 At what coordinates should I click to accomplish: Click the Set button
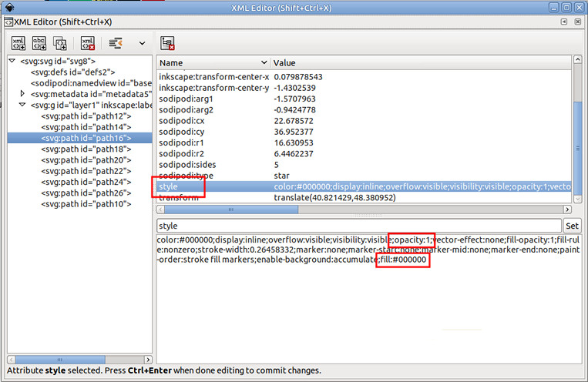coord(573,226)
